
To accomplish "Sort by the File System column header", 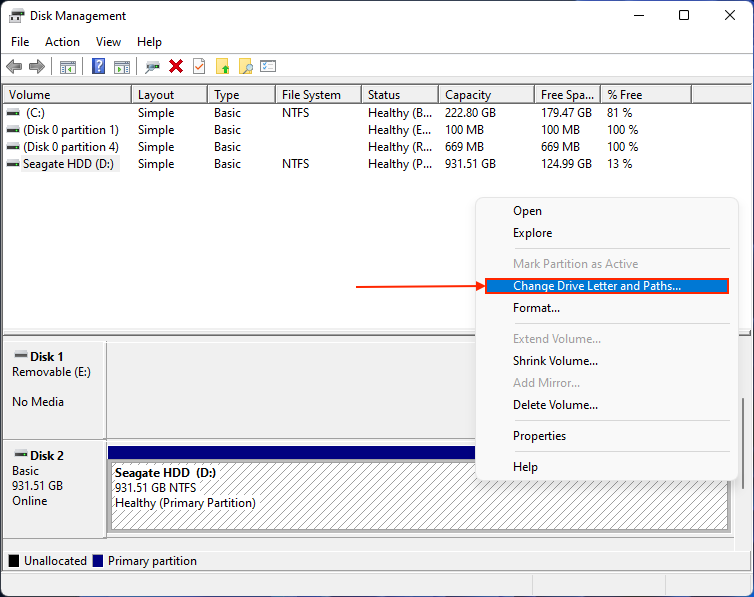I will point(319,95).
